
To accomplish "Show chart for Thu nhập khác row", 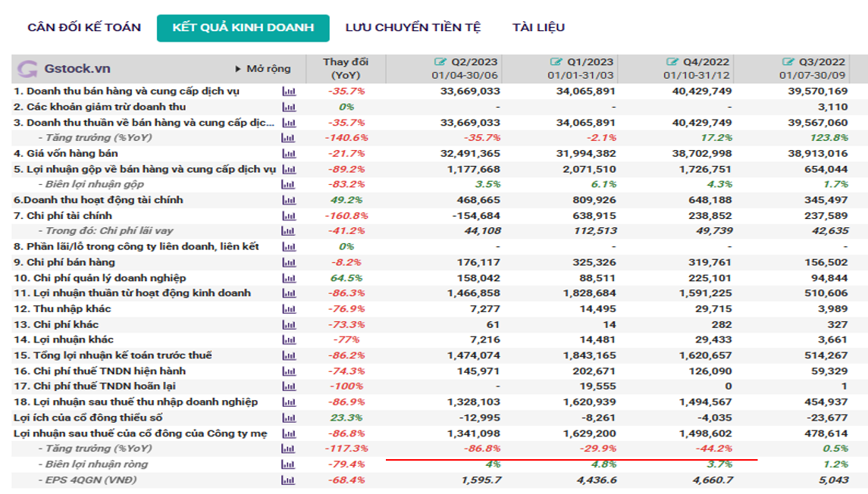I will coord(288,309).
